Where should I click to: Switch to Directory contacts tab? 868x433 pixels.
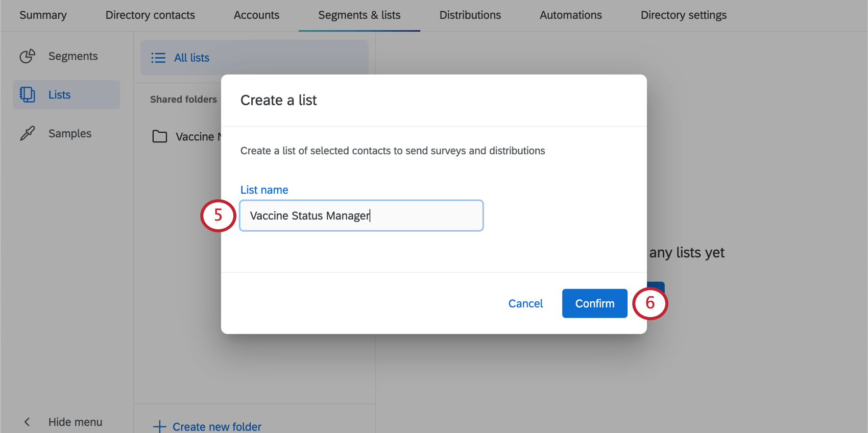(x=150, y=15)
